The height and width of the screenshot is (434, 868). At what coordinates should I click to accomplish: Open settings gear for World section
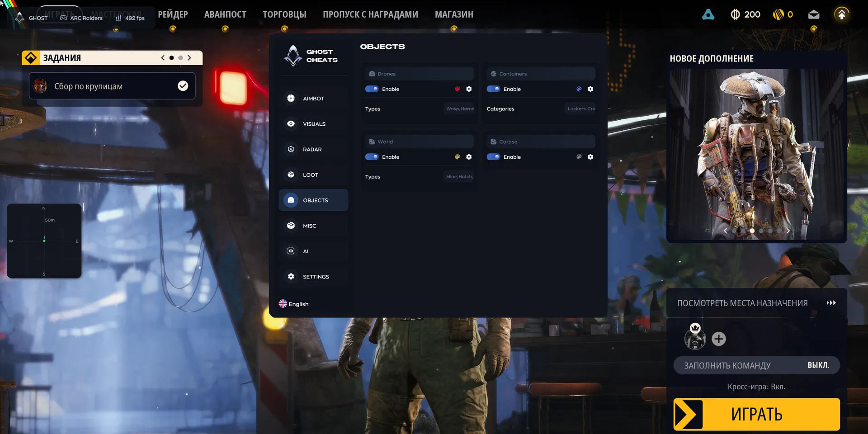click(x=469, y=157)
